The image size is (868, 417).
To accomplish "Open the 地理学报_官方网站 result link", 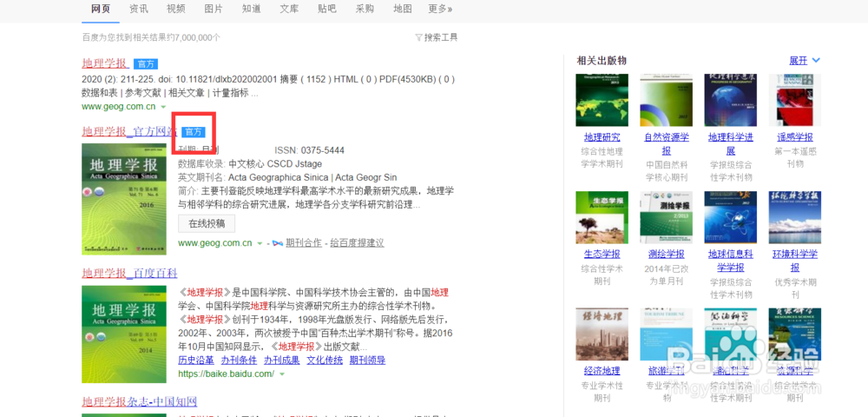I will tap(129, 132).
